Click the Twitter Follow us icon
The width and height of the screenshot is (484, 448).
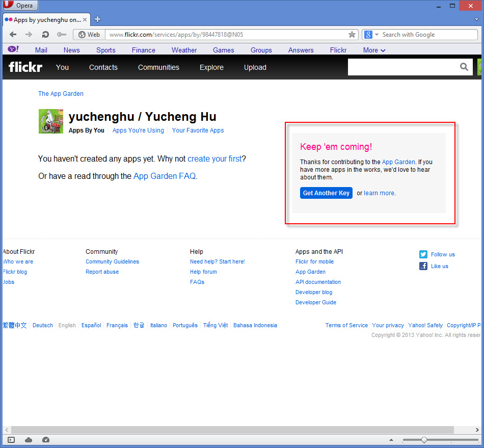point(423,254)
